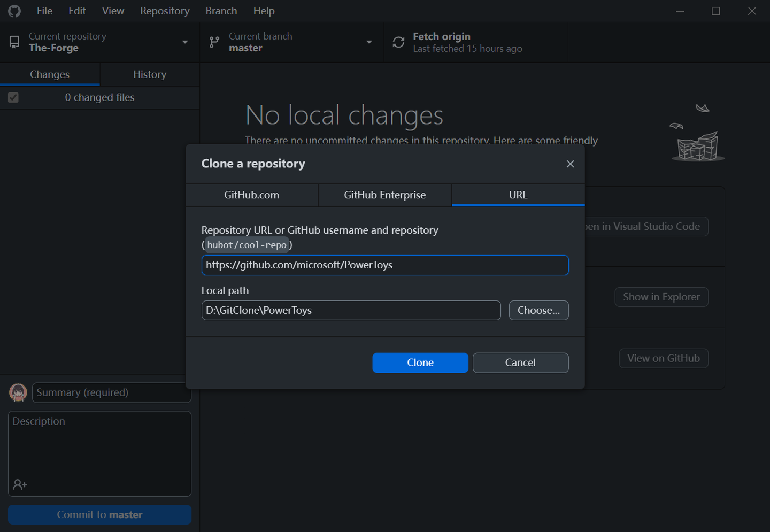Click the branch icon beside Current branch
Image resolution: width=770 pixels, height=532 pixels.
(x=214, y=42)
